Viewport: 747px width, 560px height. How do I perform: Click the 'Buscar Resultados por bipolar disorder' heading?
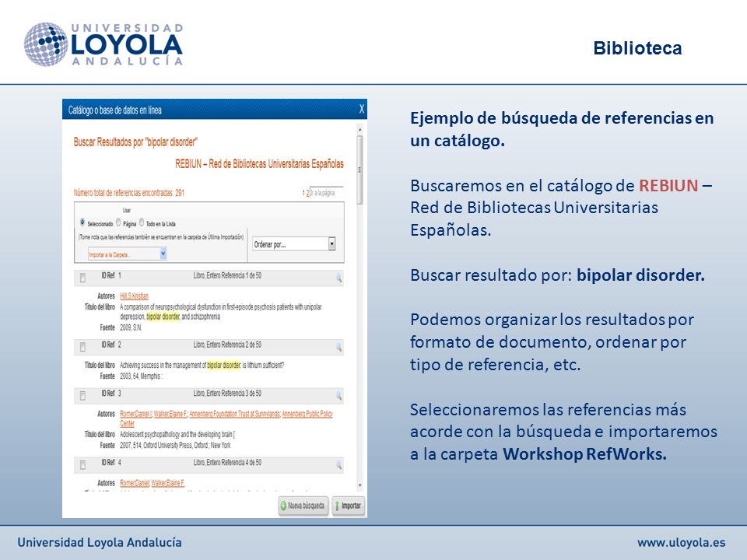pos(135,142)
